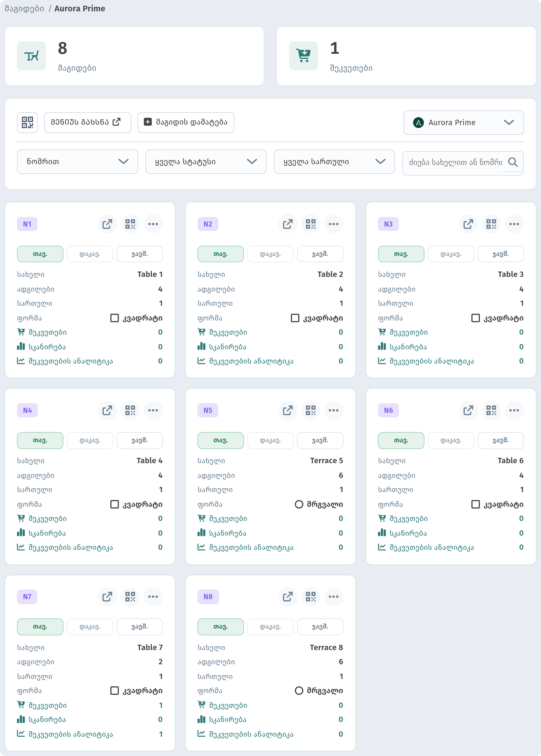Open the QR code button in toolbar
541x756 pixels.
[x=27, y=122]
